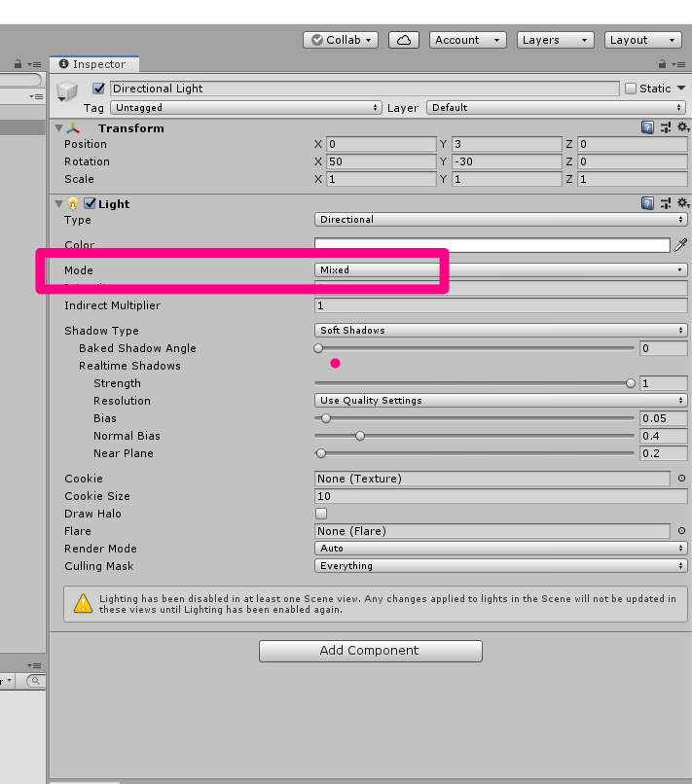Open Cookie texture object picker circle
The height and width of the screenshot is (784, 692).
(x=681, y=479)
